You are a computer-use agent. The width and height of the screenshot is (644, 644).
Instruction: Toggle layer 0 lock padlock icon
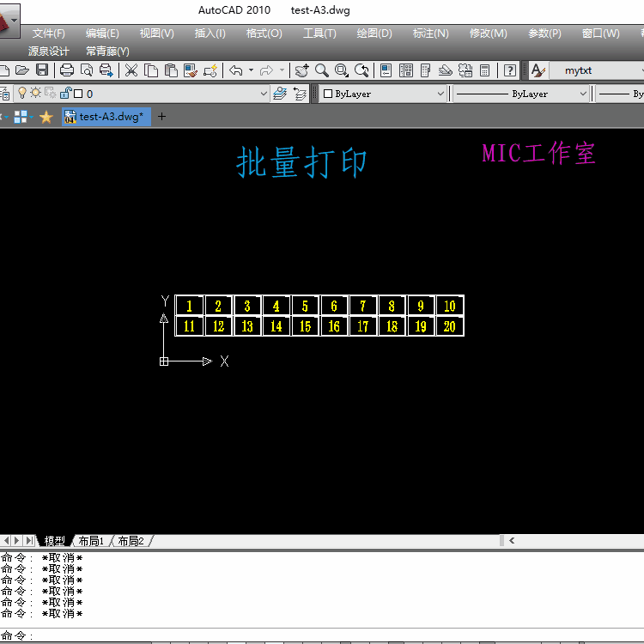click(x=65, y=94)
